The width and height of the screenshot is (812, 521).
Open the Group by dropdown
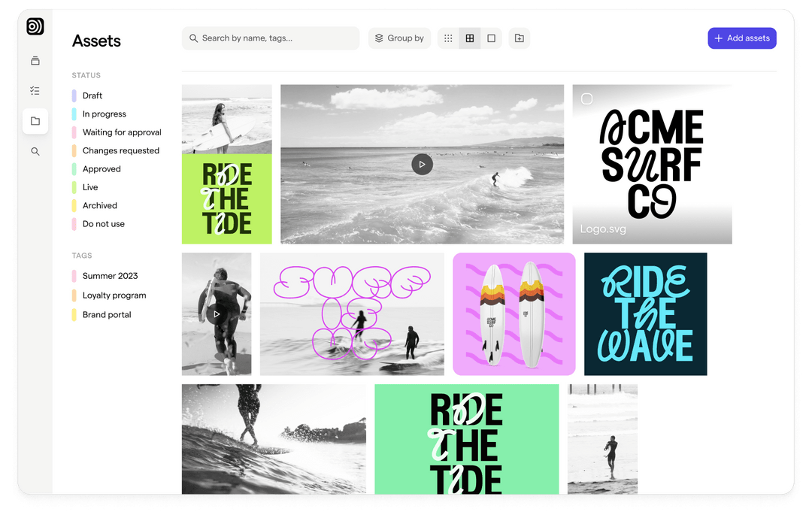[x=399, y=38]
